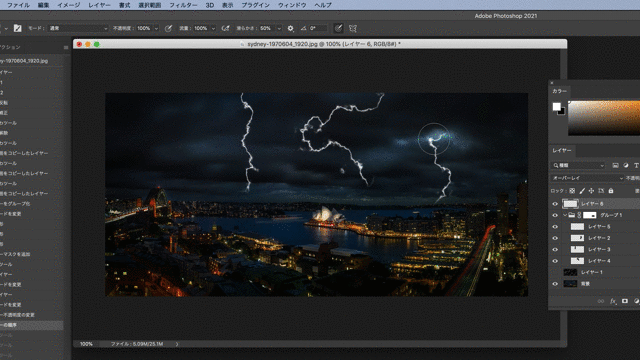Open the brush モード dropdown
640x360 pixels.
78,28
